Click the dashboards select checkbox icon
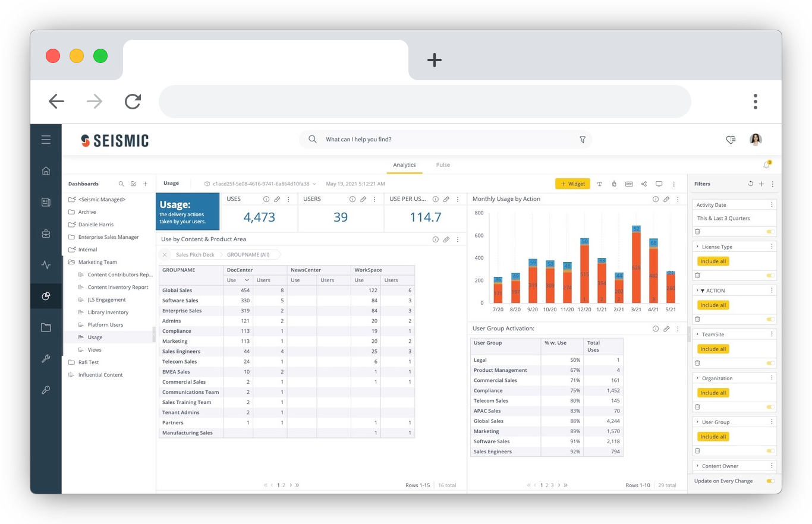812x524 pixels. tap(133, 184)
